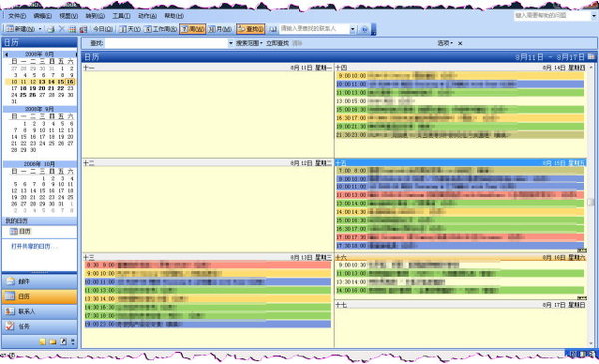
Task: Click the 打开共享的日历 link
Action: tap(34, 246)
